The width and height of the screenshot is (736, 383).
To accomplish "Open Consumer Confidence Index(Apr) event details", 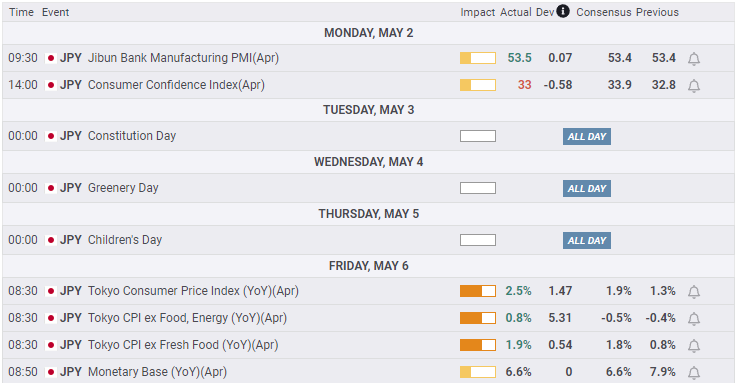I will point(176,85).
